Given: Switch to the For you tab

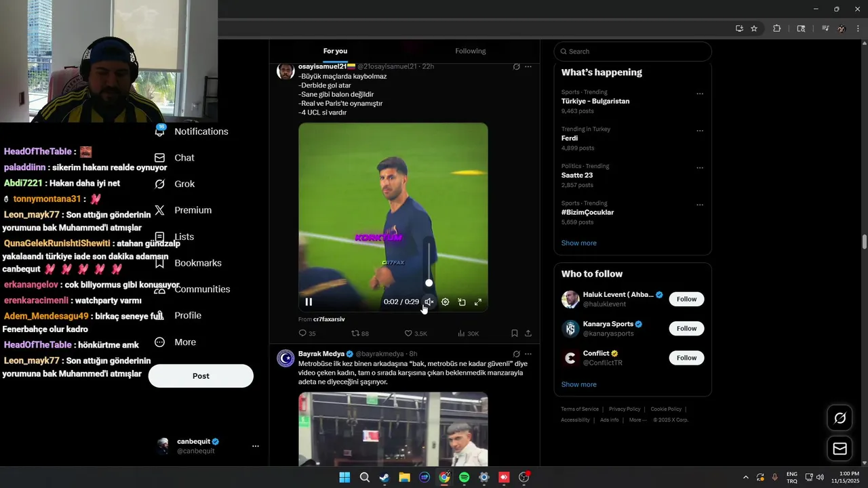Looking at the screenshot, I should pyautogui.click(x=335, y=51).
